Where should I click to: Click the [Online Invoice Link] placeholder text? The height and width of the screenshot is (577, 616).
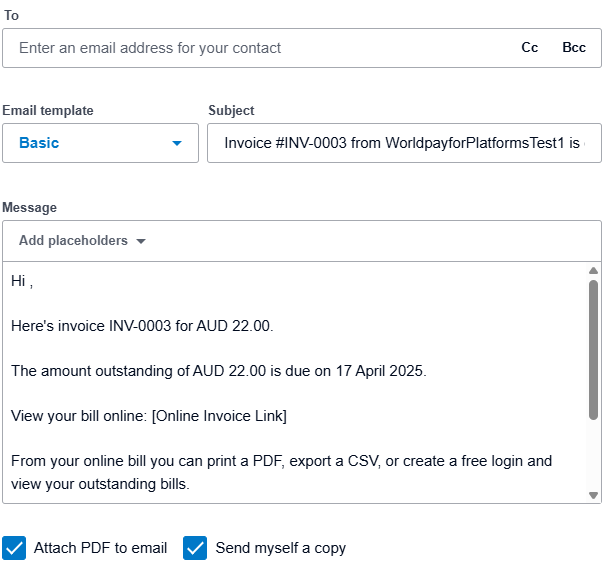pos(219,415)
